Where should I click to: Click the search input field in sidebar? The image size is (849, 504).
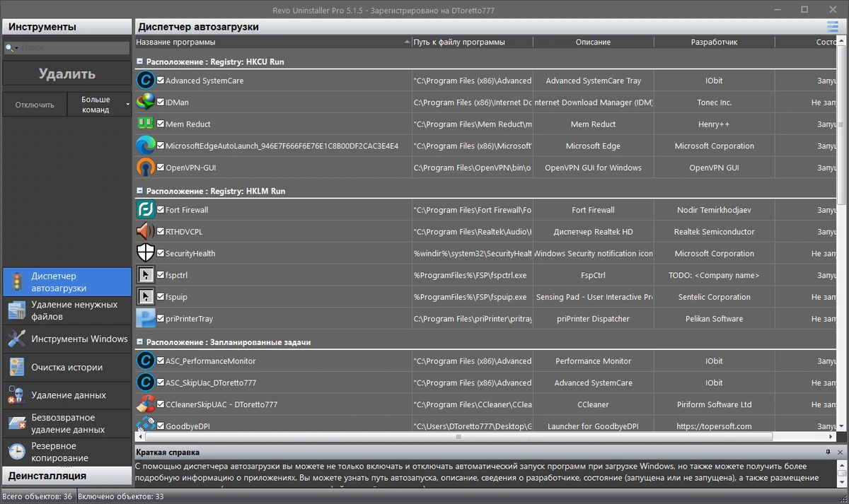coord(75,47)
